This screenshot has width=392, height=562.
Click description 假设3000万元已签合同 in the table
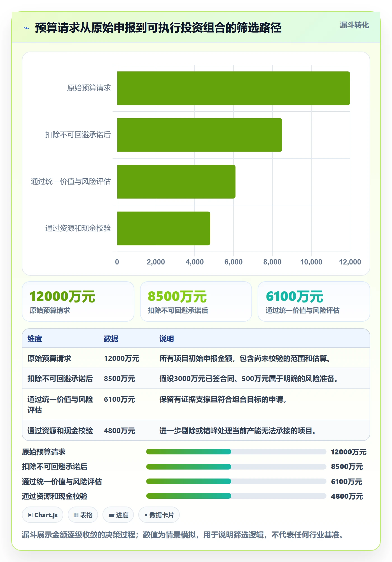pyautogui.click(x=249, y=378)
